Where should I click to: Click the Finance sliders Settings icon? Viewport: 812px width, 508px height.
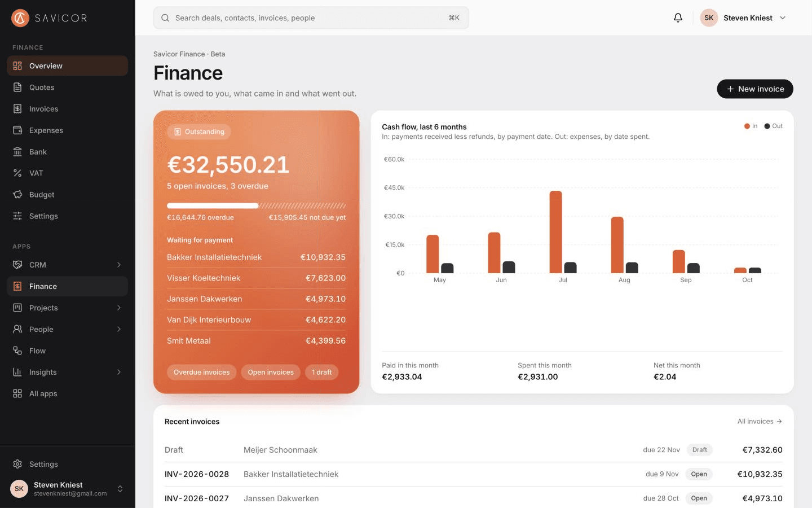tap(17, 216)
